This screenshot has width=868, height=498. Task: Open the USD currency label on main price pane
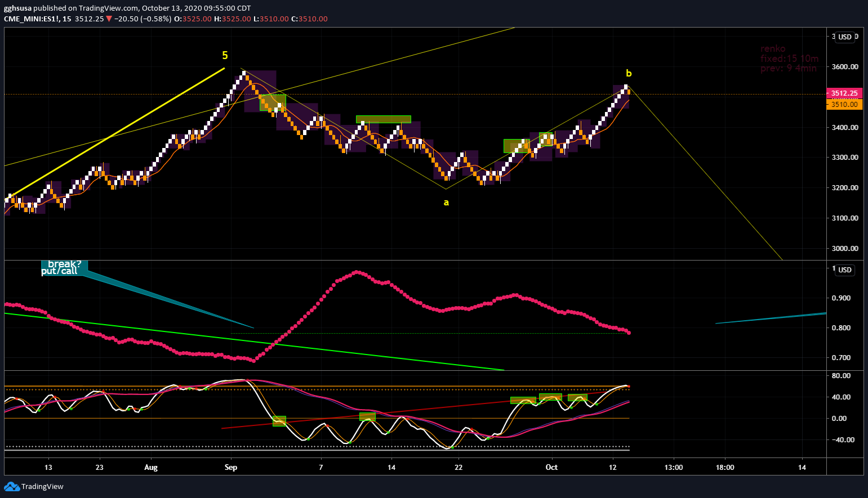[x=845, y=37]
